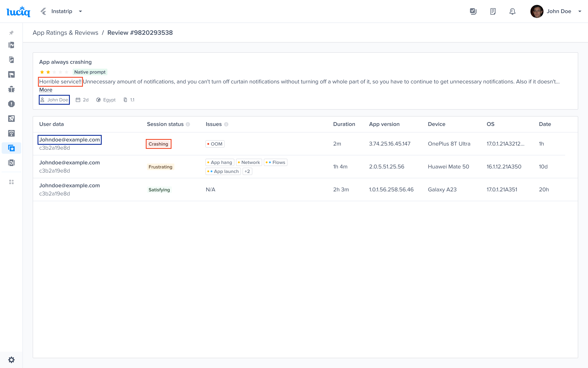Image resolution: width=588 pixels, height=368 pixels.
Task: Click the More link in review
Action: pos(46,90)
